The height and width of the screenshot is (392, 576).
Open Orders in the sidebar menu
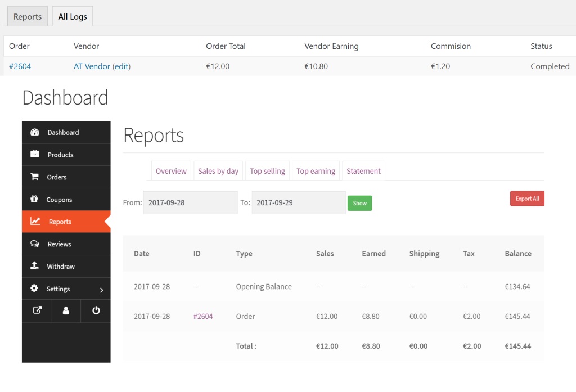pyautogui.click(x=66, y=177)
